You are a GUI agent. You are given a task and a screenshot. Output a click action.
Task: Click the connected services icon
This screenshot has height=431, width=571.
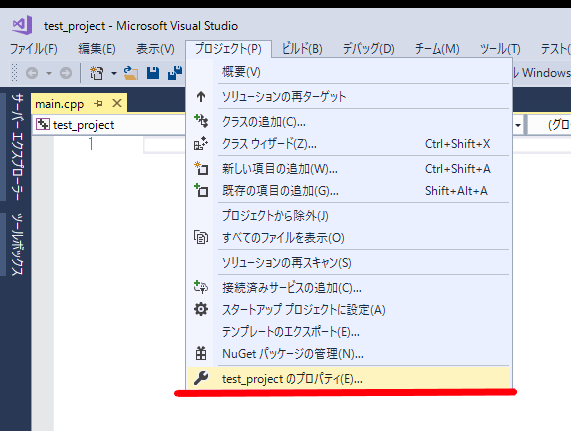pyautogui.click(x=201, y=287)
